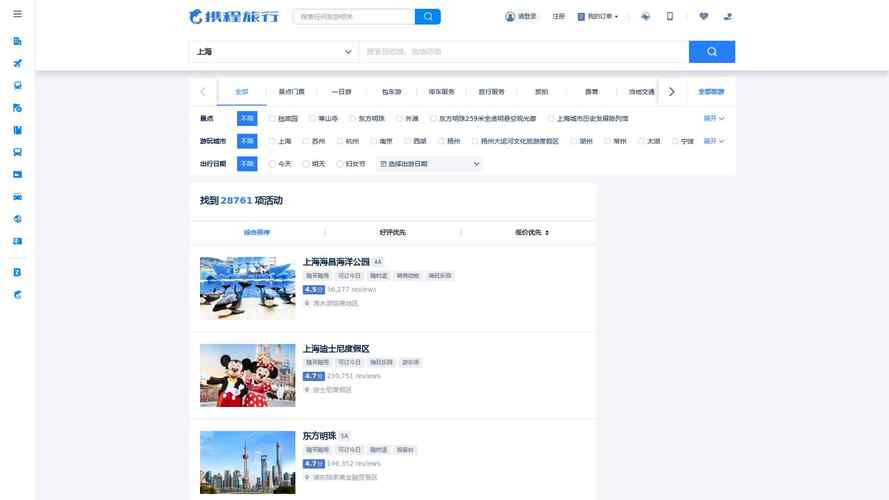Open the ocean park dolphins thumbnail
Image resolution: width=889 pixels, height=500 pixels.
pyautogui.click(x=248, y=288)
